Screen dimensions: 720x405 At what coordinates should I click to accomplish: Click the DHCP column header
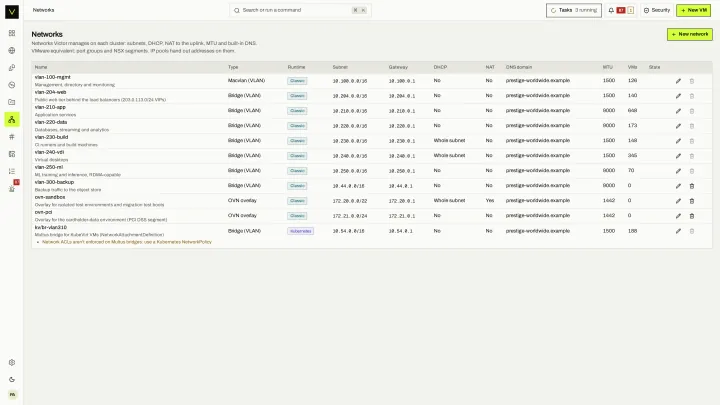coord(440,67)
